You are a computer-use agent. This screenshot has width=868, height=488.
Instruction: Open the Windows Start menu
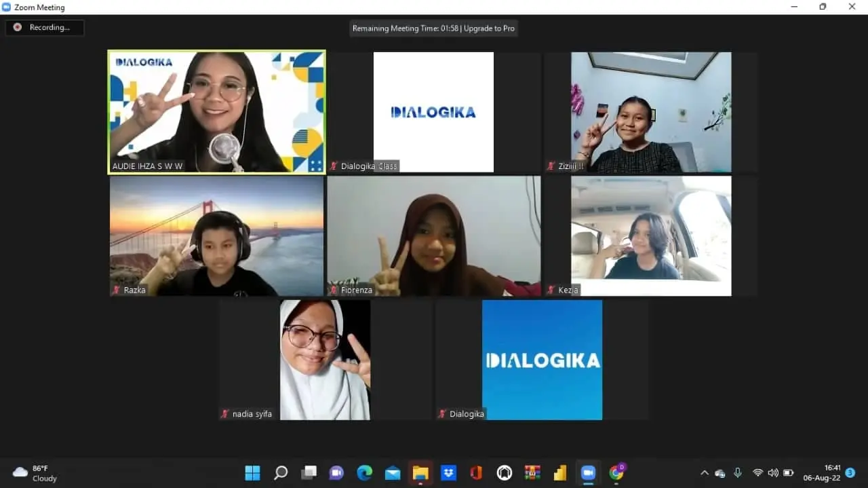tap(252, 473)
